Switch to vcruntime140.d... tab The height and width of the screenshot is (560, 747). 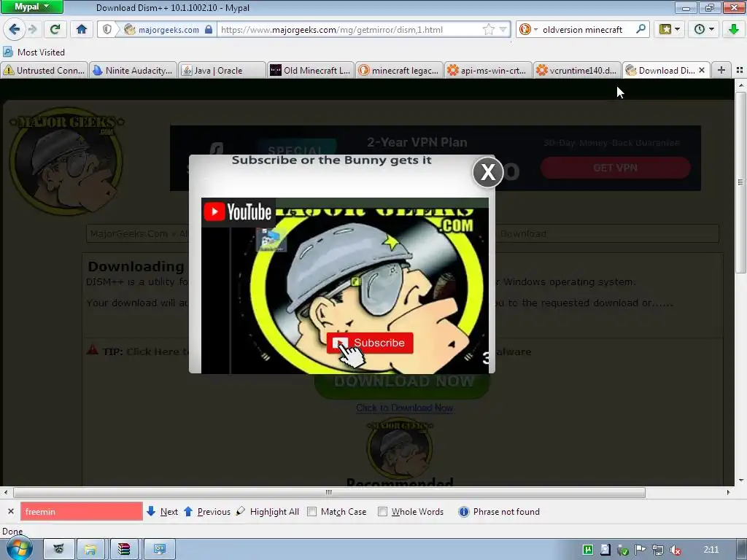point(577,71)
